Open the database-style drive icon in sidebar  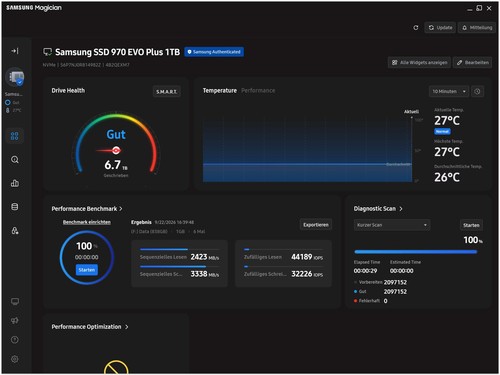[15, 207]
